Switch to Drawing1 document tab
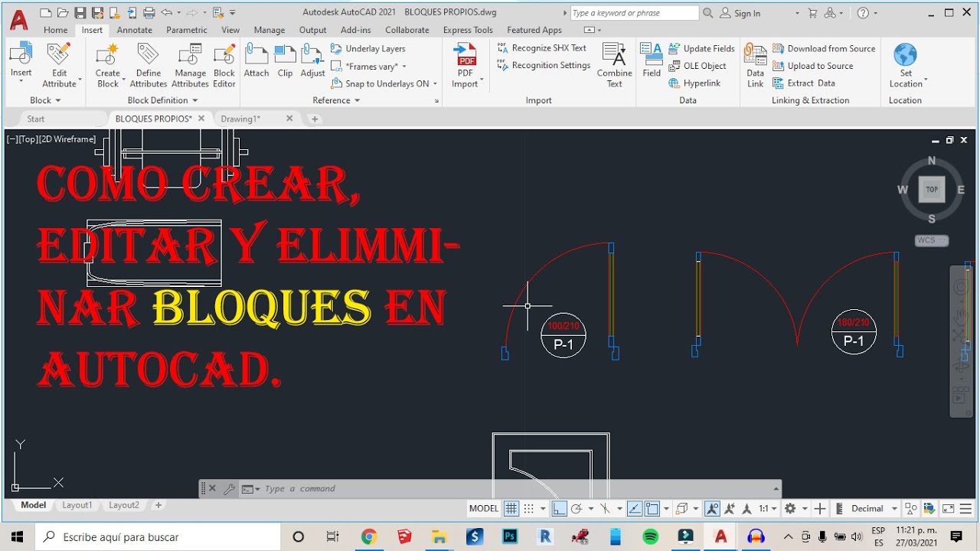This screenshot has height=551, width=980. (241, 119)
